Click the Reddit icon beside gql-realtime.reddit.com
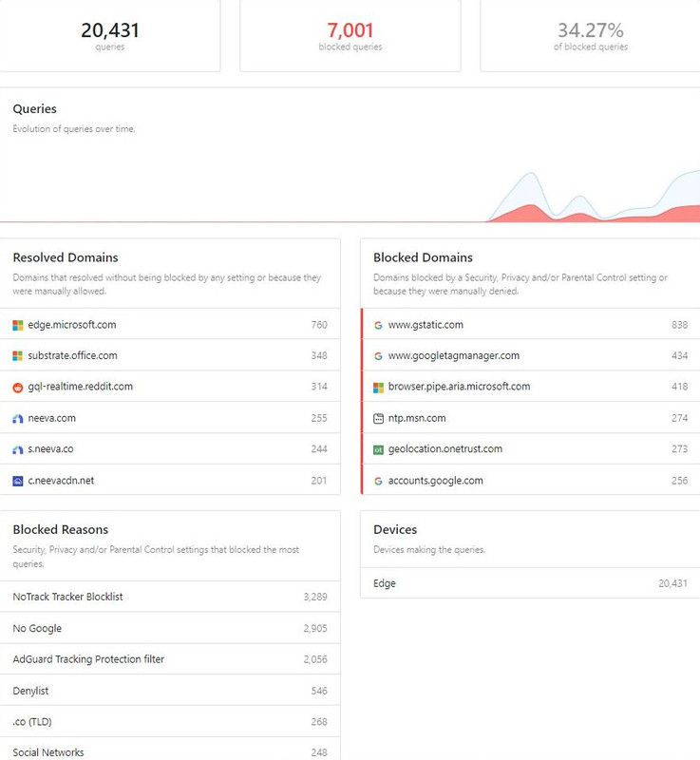Image resolution: width=700 pixels, height=760 pixels. point(18,388)
